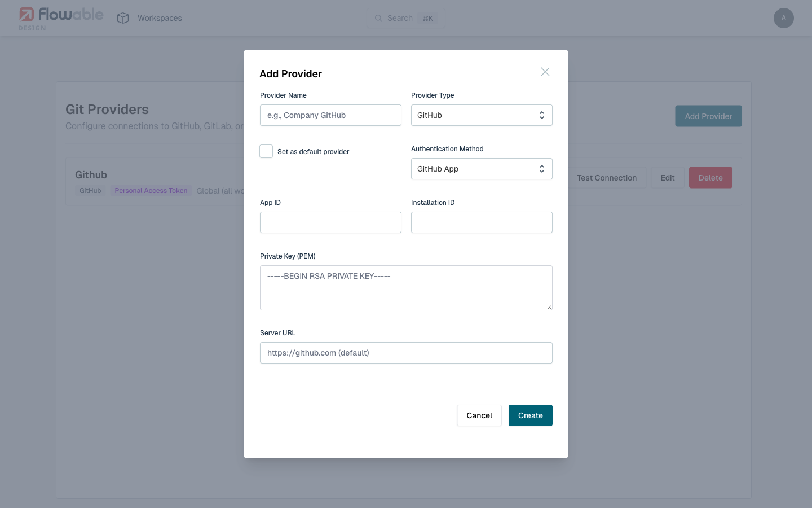
Task: Focus the Provider Name field
Action: pos(330,115)
